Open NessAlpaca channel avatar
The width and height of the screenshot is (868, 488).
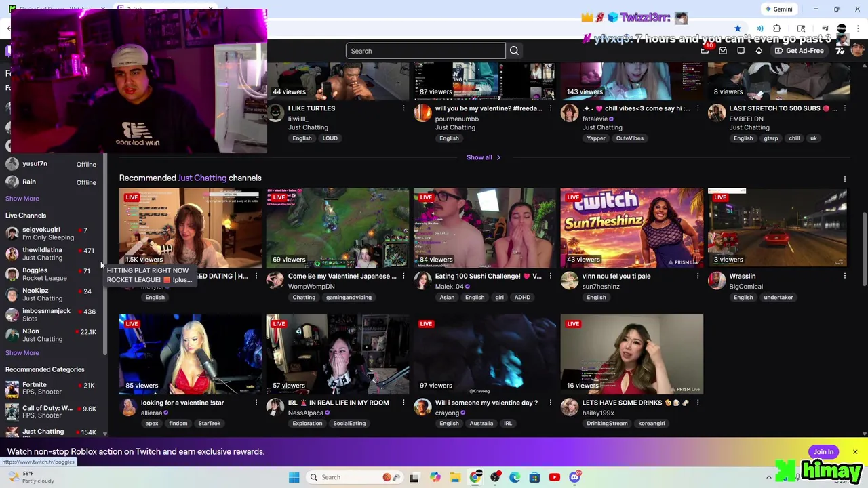point(275,407)
